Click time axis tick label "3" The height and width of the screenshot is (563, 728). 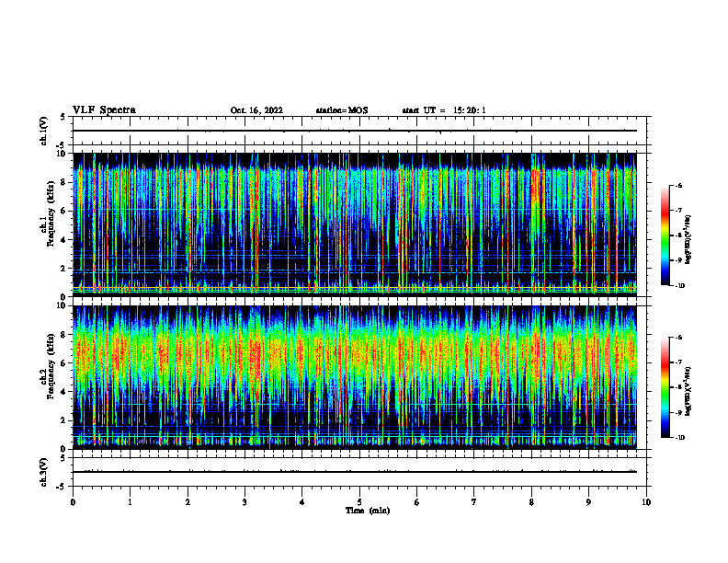click(245, 502)
